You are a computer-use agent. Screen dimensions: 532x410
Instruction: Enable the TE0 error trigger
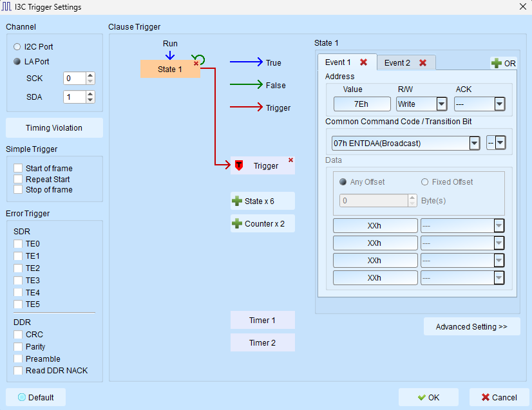pos(18,244)
